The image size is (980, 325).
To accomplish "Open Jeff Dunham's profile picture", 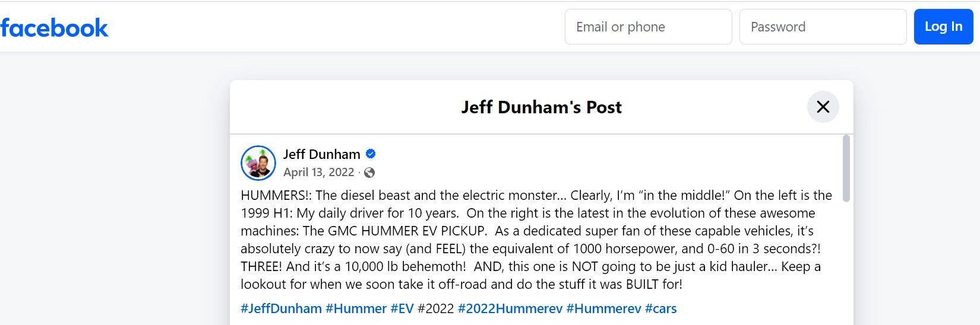I will pyautogui.click(x=258, y=162).
